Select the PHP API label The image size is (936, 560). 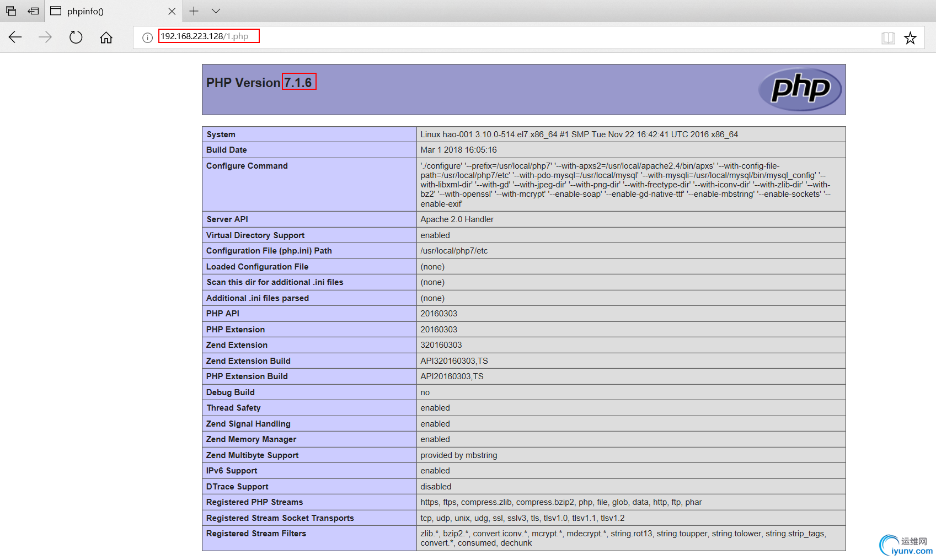click(222, 314)
